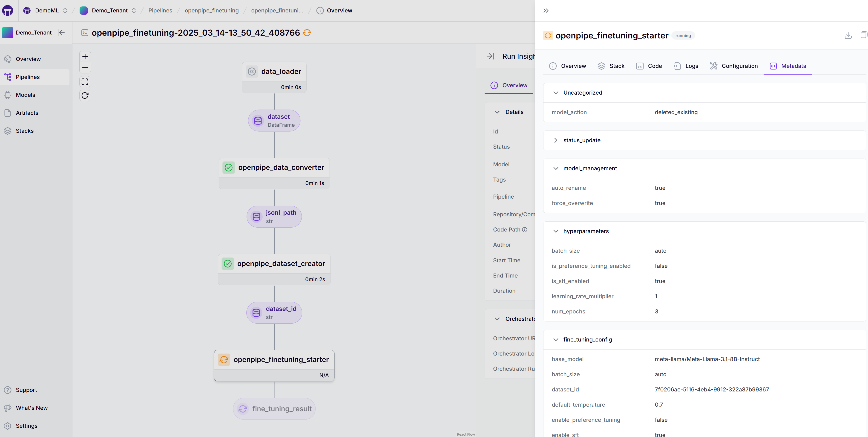Open the Stacks section in the sidebar
868x437 pixels.
[x=25, y=131]
